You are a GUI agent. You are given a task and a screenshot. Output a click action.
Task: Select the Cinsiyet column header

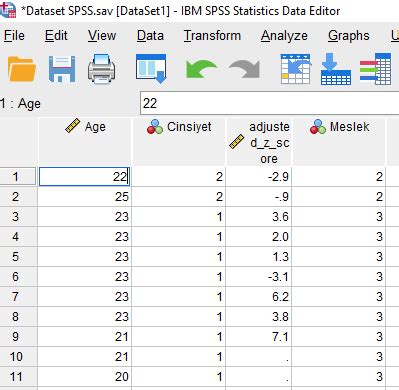pos(179,141)
